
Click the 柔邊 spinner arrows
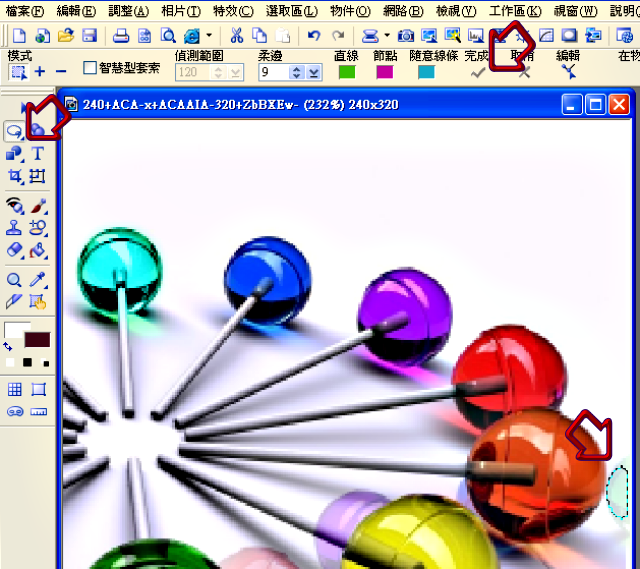coord(297,73)
